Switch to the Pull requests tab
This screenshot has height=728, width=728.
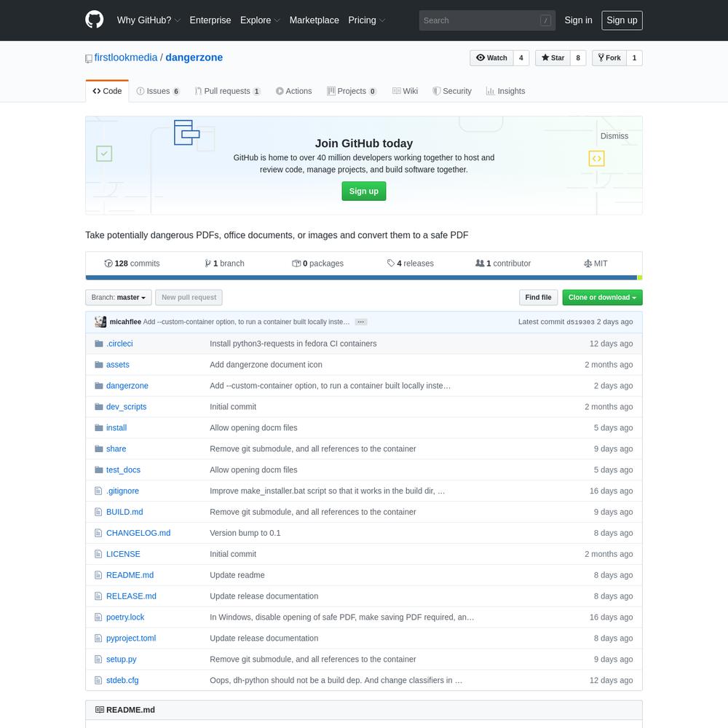227,91
